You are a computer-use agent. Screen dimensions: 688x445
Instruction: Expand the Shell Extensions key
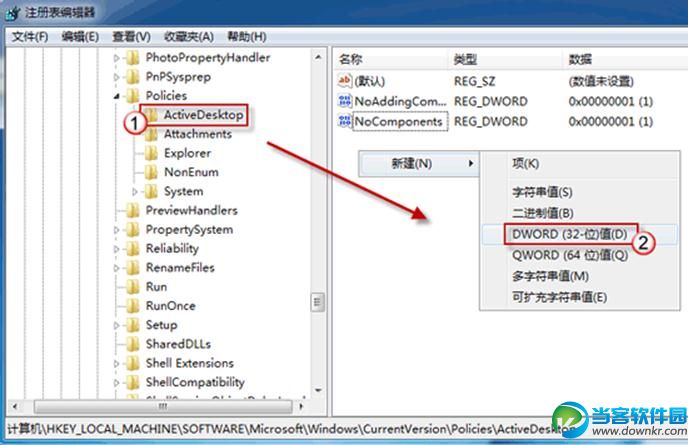(116, 363)
